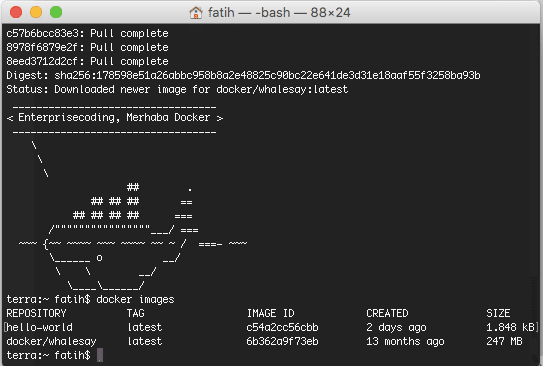The height and width of the screenshot is (366, 543).
Task: Click '2 days ago' created value
Action: 397,327
